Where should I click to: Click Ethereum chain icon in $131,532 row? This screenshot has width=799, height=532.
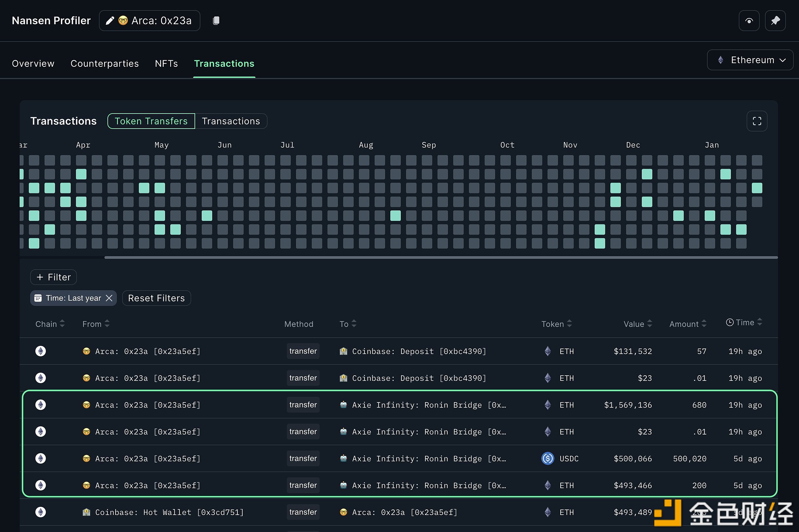(41, 351)
